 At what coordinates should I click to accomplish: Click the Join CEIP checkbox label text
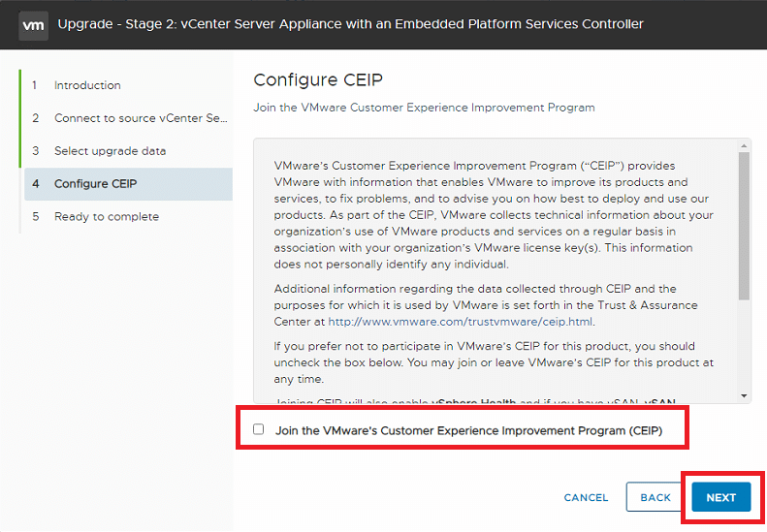pyautogui.click(x=468, y=430)
